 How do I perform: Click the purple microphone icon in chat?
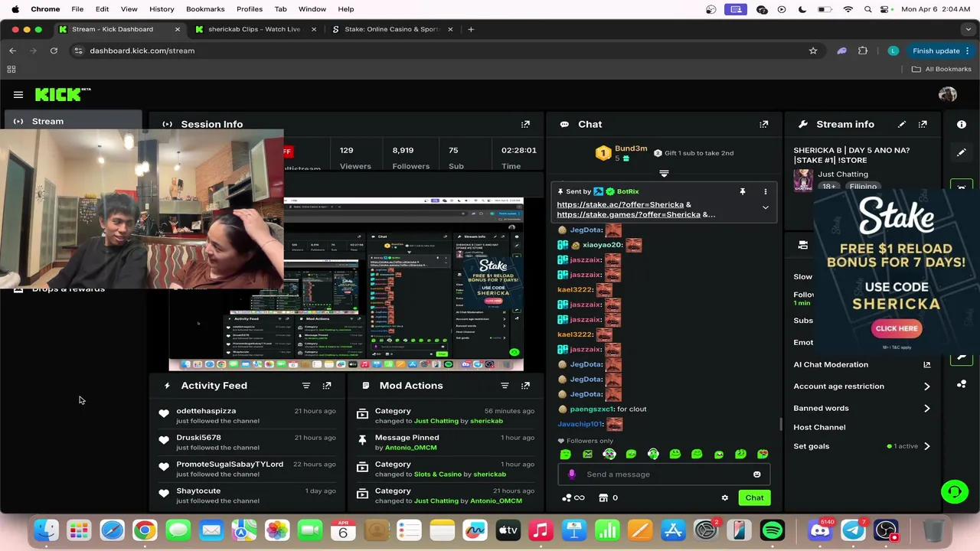pyautogui.click(x=571, y=474)
